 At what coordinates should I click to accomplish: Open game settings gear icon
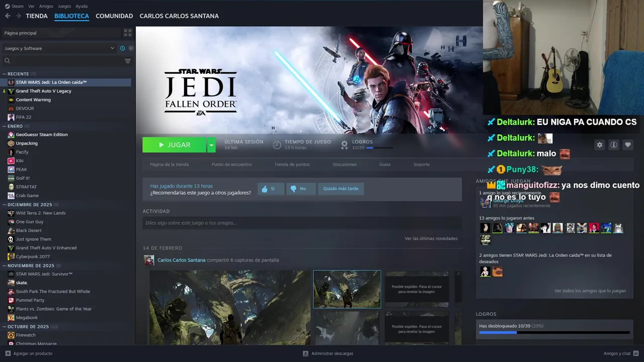coord(600,145)
